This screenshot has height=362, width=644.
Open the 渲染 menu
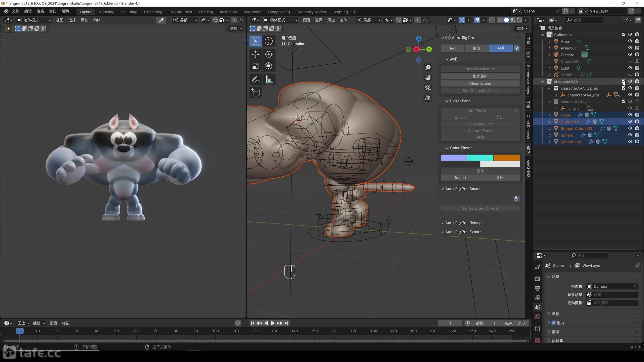40,11
